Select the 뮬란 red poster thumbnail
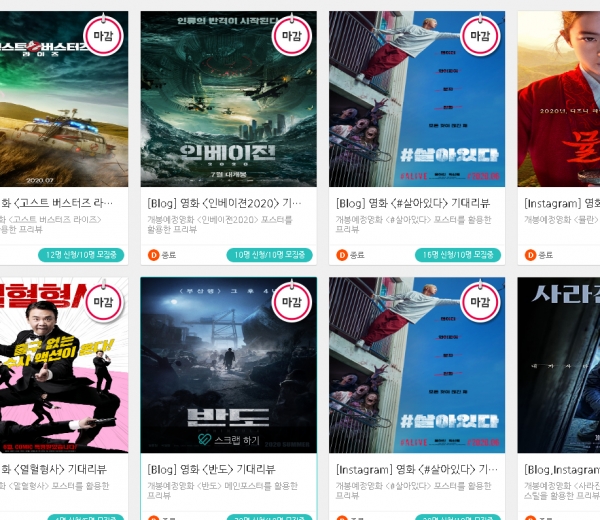600x520 pixels. pos(559,99)
